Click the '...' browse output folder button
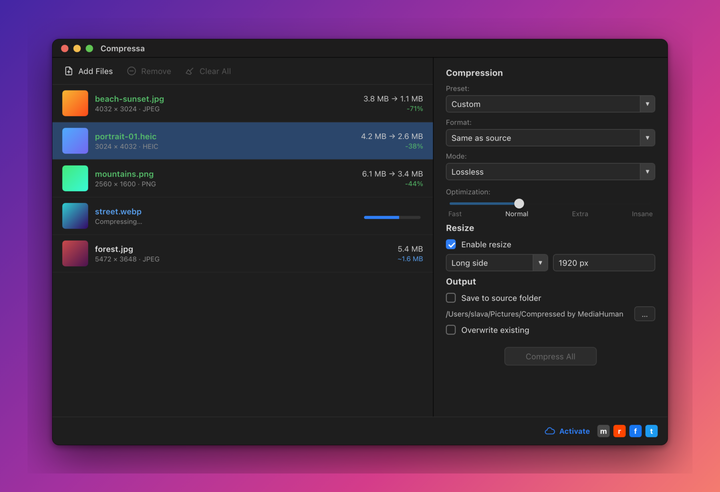 [644, 314]
